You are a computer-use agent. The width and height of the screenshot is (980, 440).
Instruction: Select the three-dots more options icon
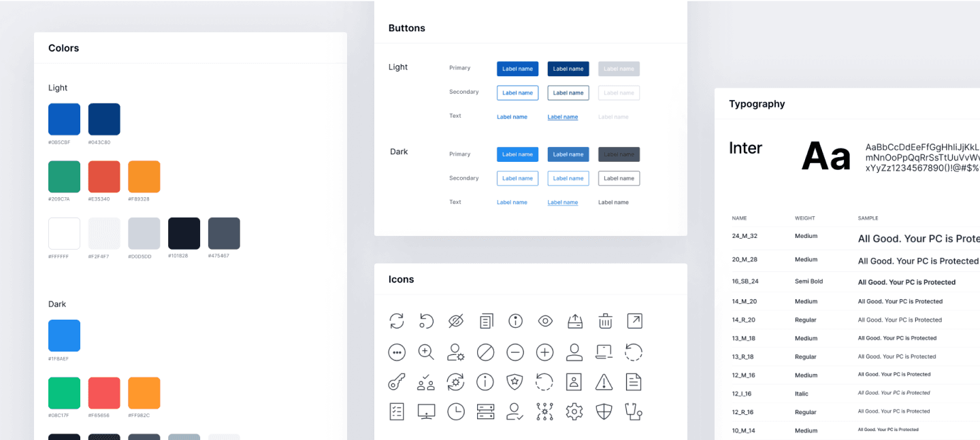[x=397, y=352]
